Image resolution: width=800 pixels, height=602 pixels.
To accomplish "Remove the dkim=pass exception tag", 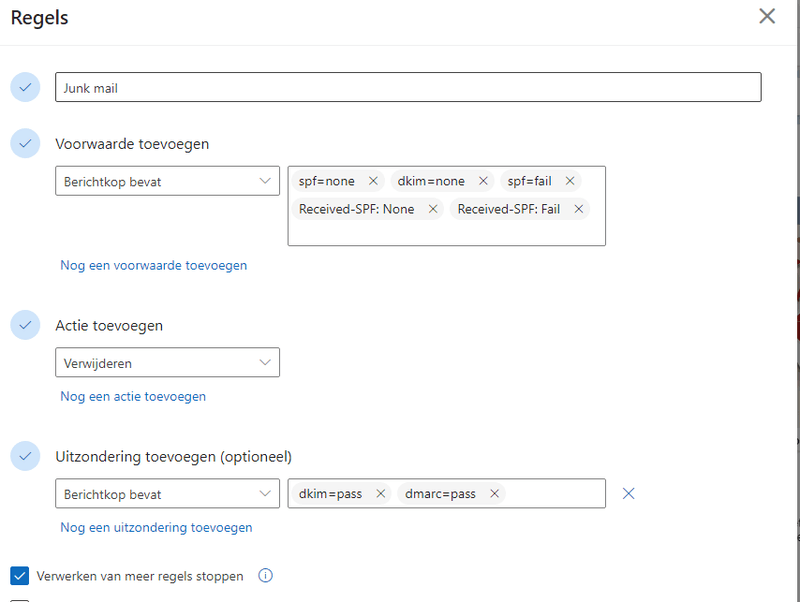I will point(381,494).
